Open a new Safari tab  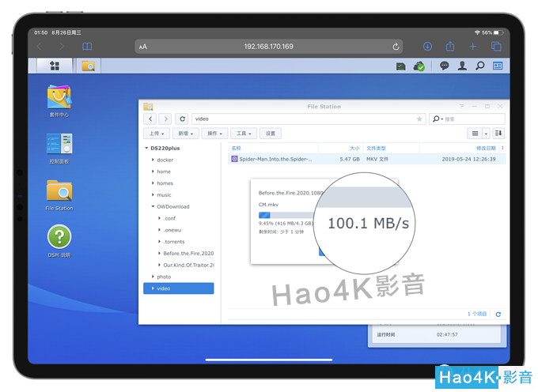473,47
